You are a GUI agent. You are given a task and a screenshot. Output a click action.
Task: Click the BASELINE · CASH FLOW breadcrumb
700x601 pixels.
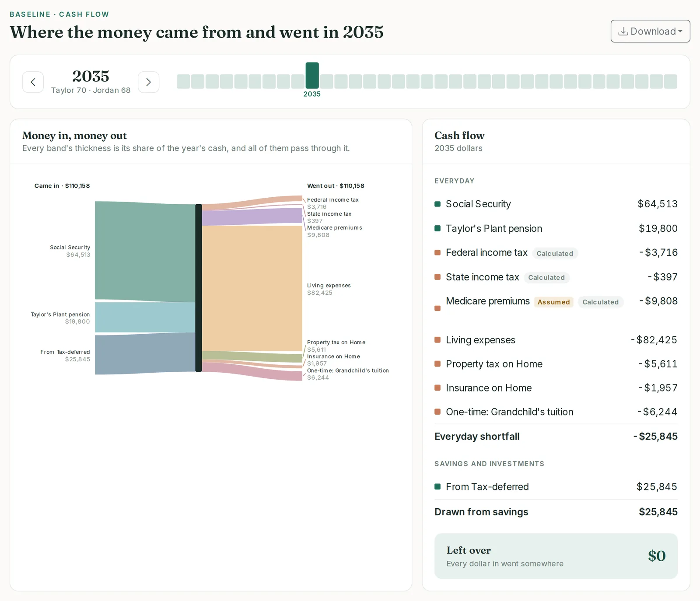(59, 14)
